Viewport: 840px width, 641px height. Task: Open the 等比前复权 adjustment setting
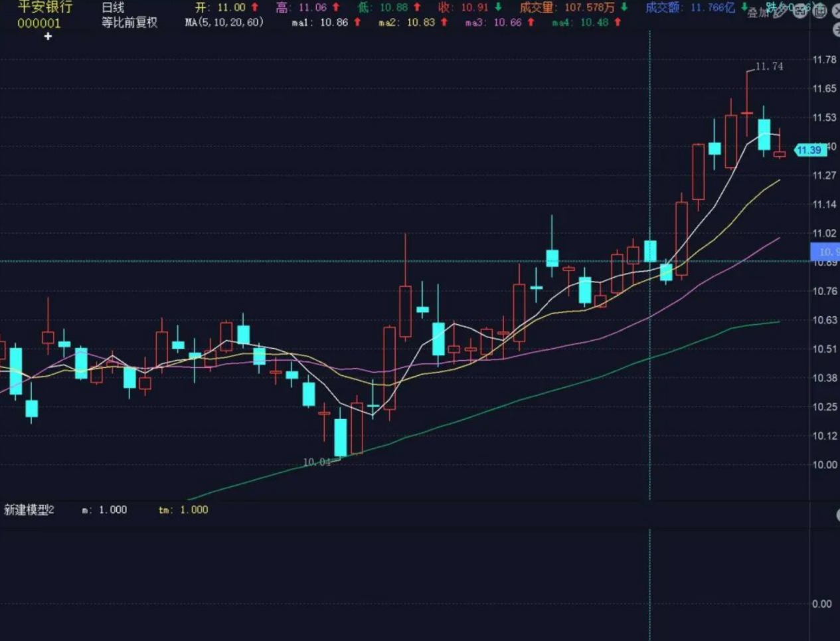129,23
